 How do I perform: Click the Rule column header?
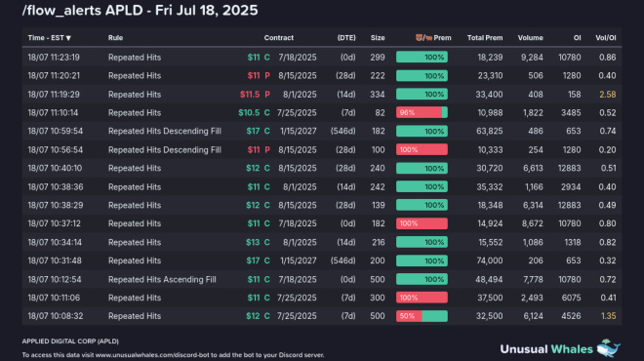click(x=115, y=38)
